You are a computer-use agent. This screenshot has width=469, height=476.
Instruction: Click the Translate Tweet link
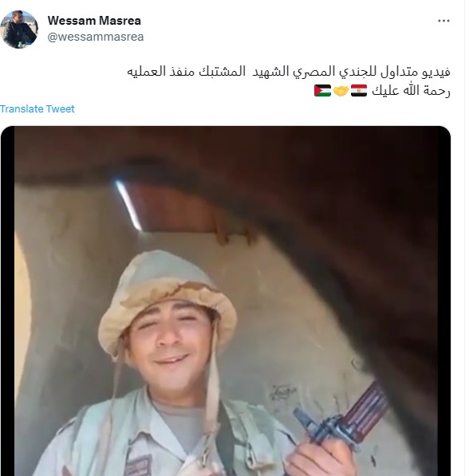(x=37, y=108)
